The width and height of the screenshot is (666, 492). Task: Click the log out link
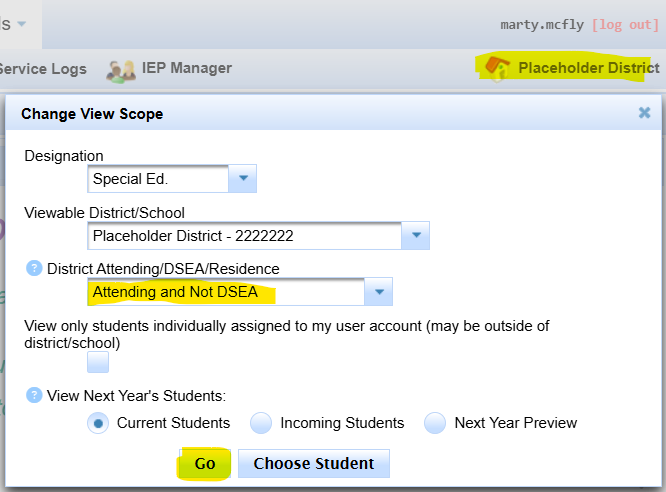[626, 24]
